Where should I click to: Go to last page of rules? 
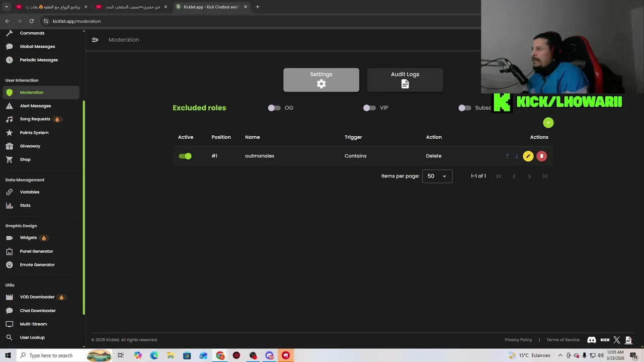(x=544, y=176)
